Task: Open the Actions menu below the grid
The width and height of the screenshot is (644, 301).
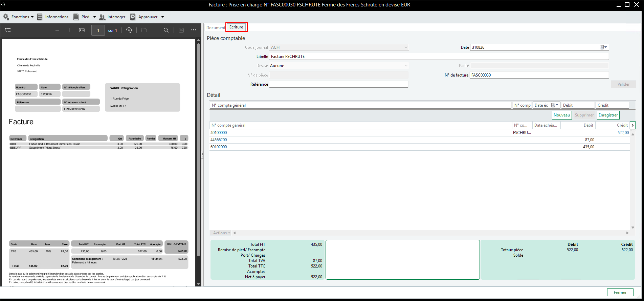Action: (x=222, y=233)
